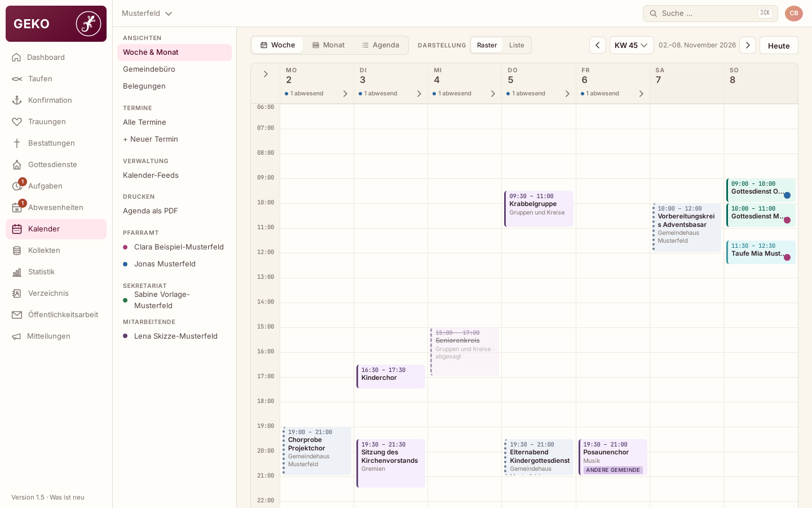Click + Neuer Termin
The height and width of the screenshot is (508, 812).
pos(174,139)
